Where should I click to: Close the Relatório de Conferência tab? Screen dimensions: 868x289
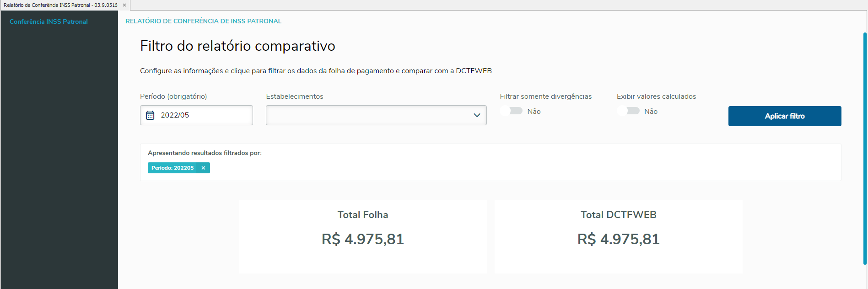124,5
